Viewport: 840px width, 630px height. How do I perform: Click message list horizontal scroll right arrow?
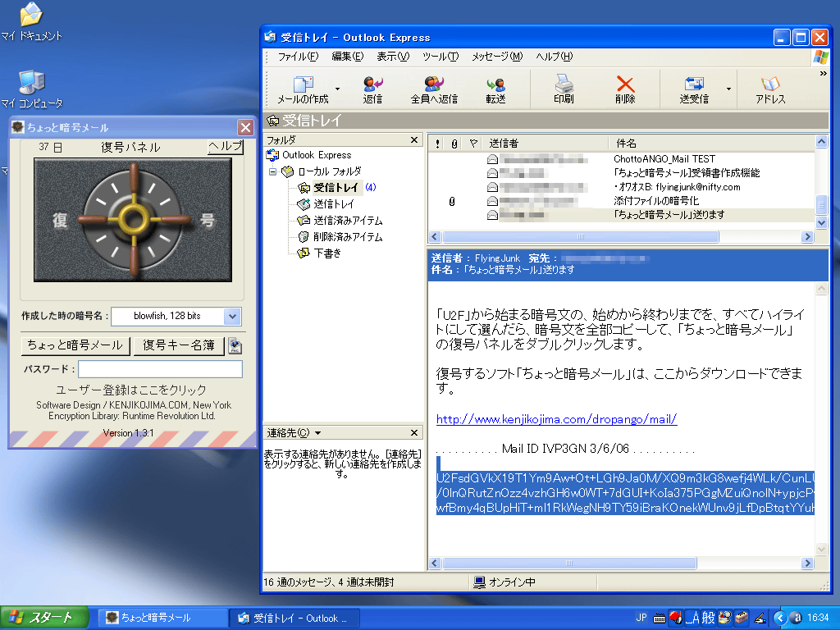[x=807, y=237]
